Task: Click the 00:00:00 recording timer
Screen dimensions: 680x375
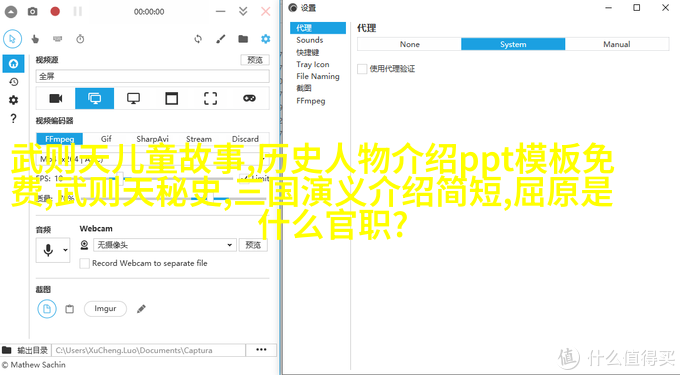Action: pyautogui.click(x=149, y=12)
